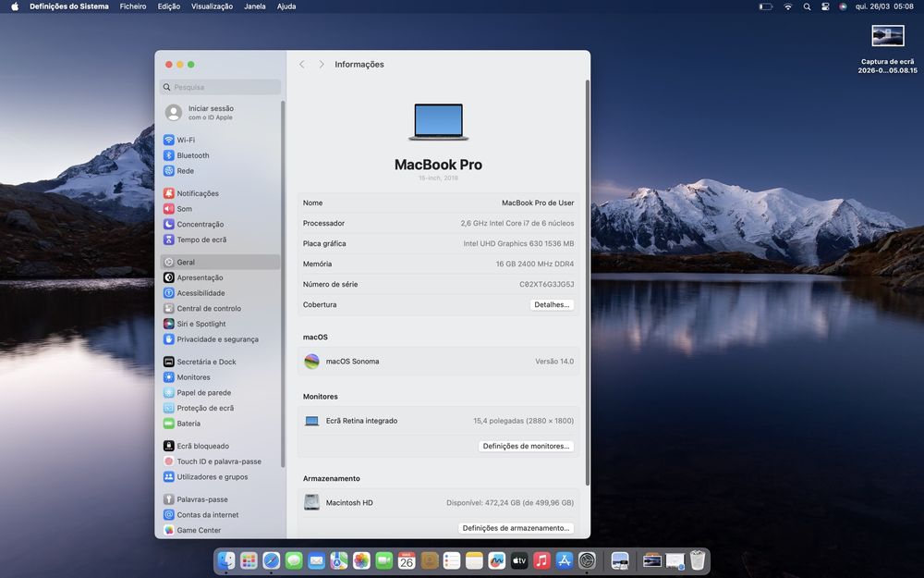Viewport: 924px width, 578px height.
Task: Select Secretária e Dock in sidebar
Action: click(x=220, y=362)
